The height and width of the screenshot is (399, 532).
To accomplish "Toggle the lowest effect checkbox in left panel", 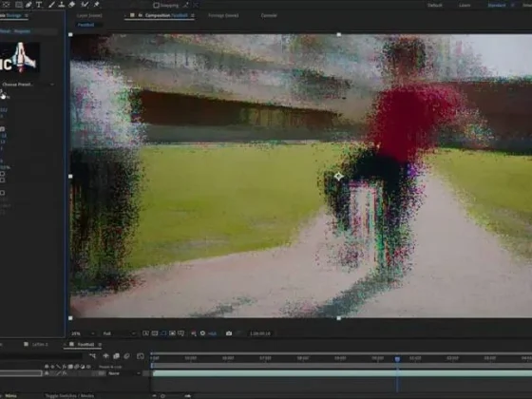I will 2,193.
